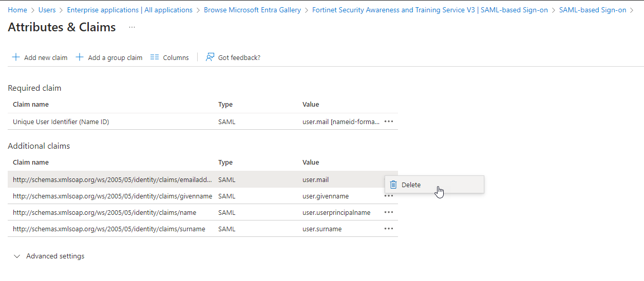Open ellipsis menu for claims/name row
The image size is (644, 281).
389,212
